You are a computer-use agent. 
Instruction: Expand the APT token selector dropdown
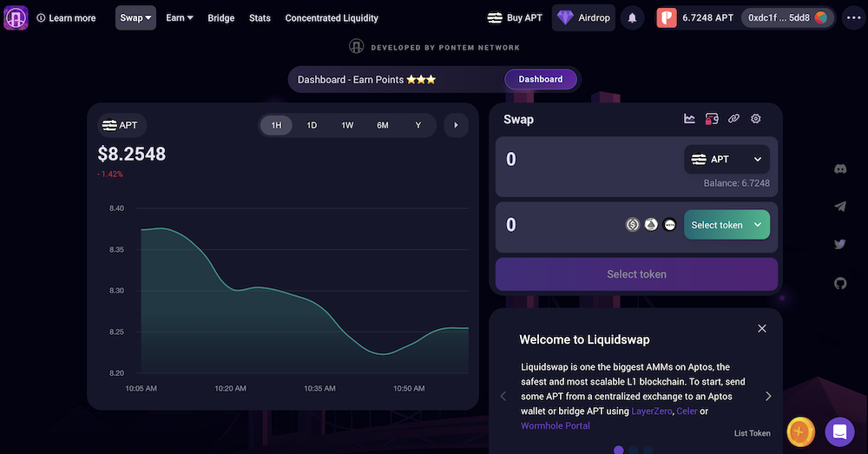[727, 160]
